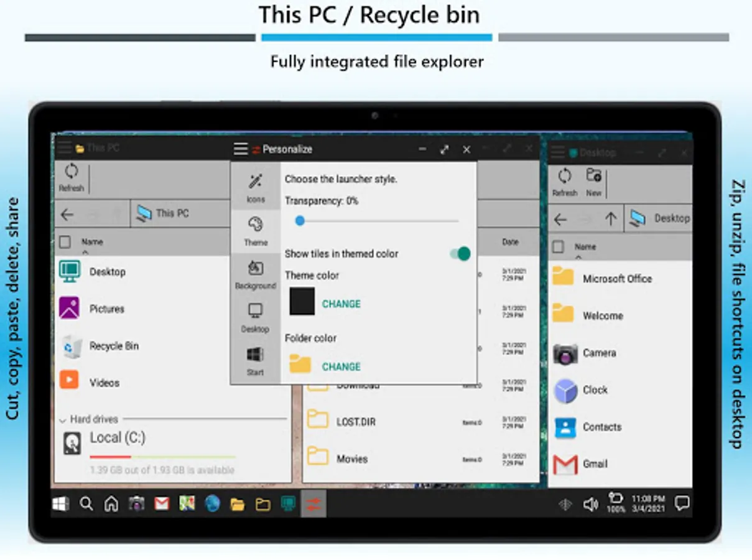The height and width of the screenshot is (560, 752).
Task: Open hamburger menu in Personalize window
Action: coord(241,149)
